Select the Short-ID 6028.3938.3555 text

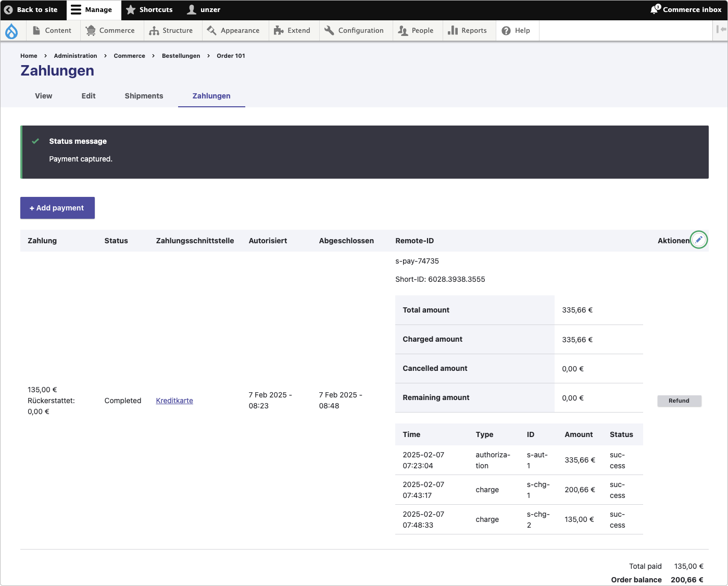pos(440,279)
